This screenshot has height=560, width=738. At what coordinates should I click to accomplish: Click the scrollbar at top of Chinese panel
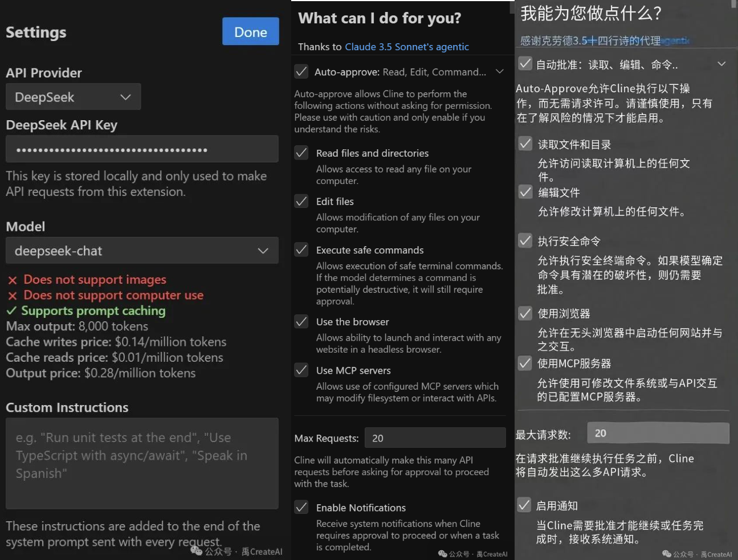tap(734, 4)
